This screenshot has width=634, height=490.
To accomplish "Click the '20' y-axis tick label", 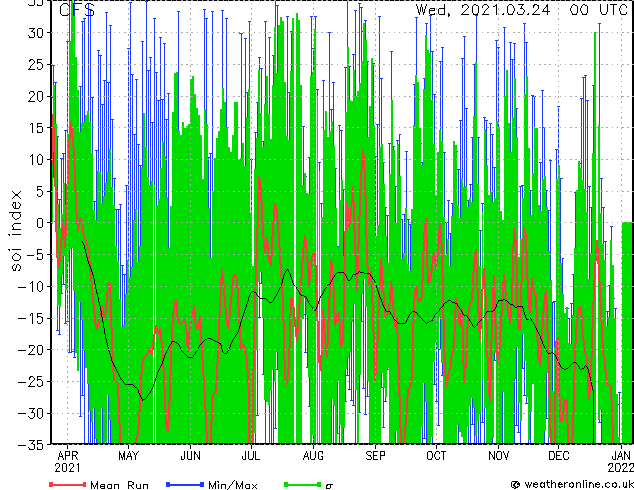I will tap(36, 96).
